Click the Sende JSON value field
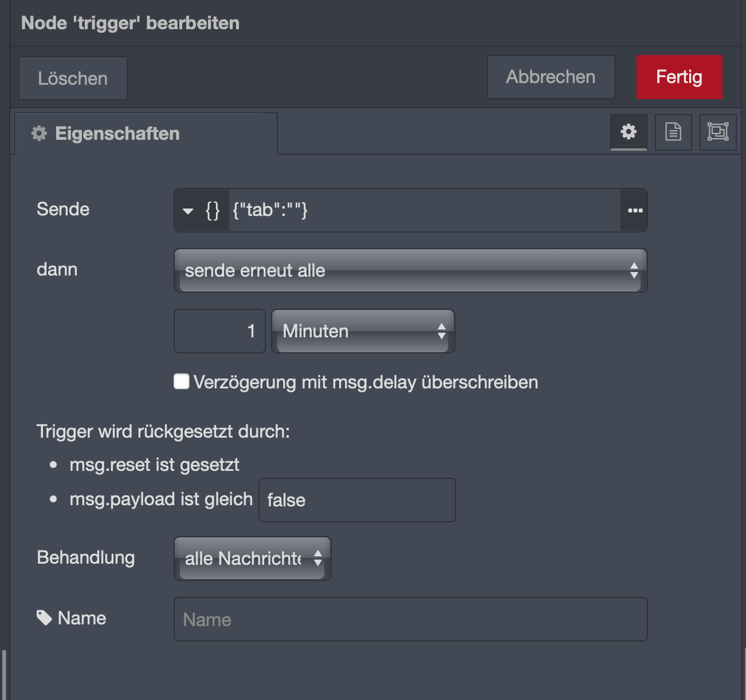 tap(425, 210)
